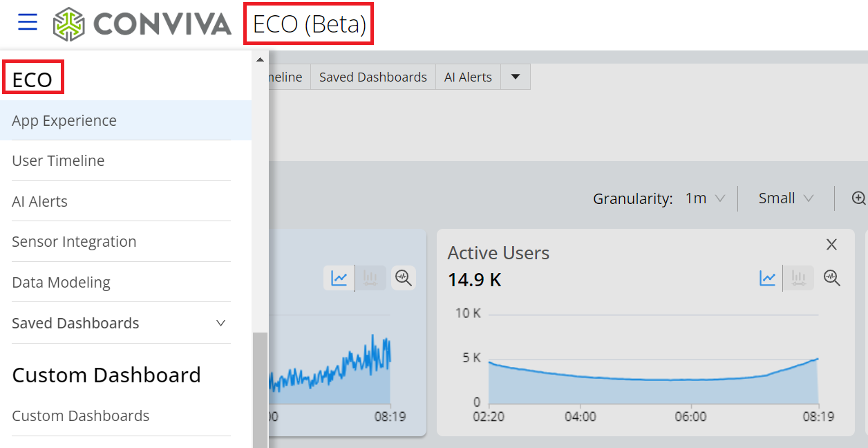Image resolution: width=868 pixels, height=448 pixels.
Task: Open the Small widget size dropdown
Action: coord(786,198)
